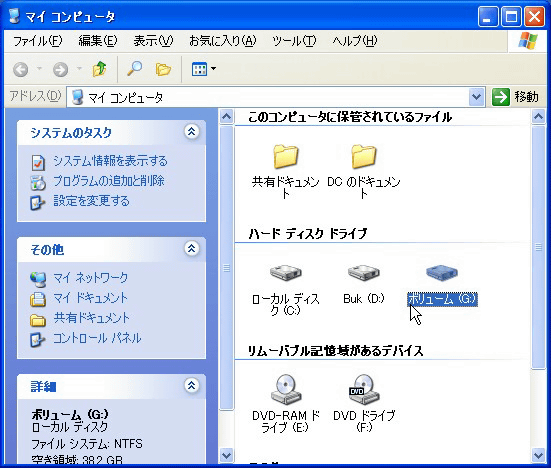Select the DVD ドライブ (F:) icon
551x468 pixels.
coord(364,389)
